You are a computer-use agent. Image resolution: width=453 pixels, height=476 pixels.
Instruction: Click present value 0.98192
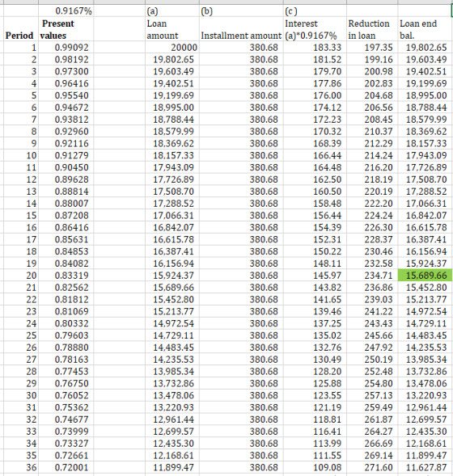72,60
